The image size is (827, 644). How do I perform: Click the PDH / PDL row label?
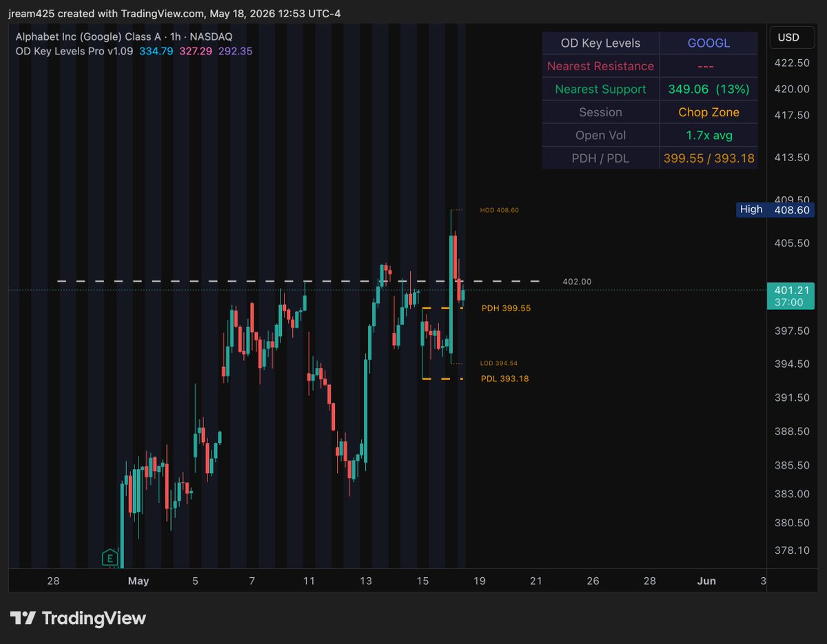601,158
